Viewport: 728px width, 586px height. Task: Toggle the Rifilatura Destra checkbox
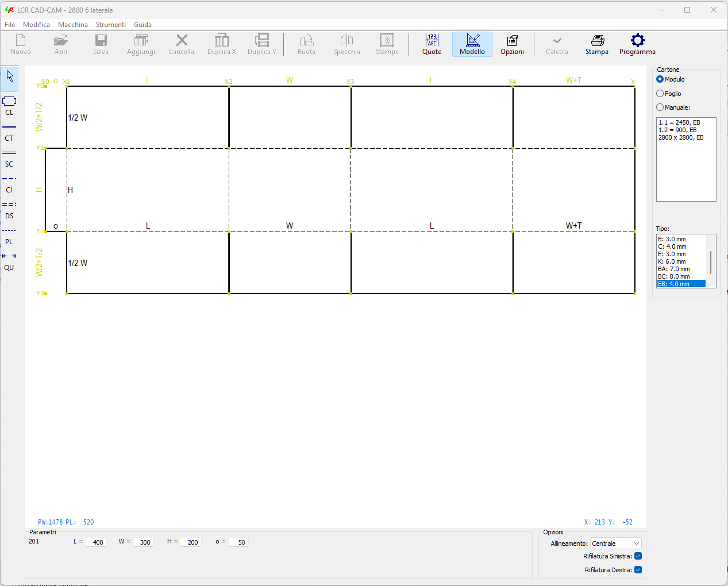tap(638, 570)
